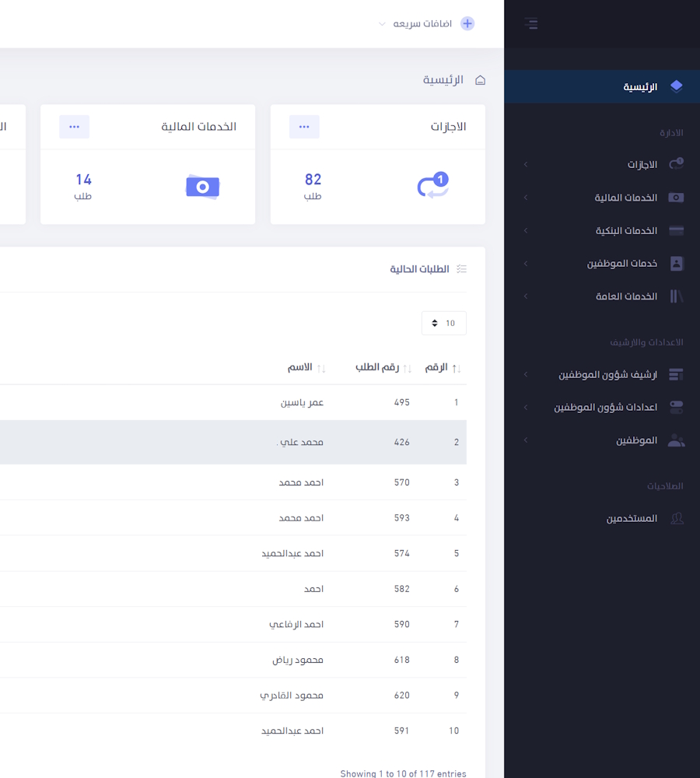Image resolution: width=700 pixels, height=778 pixels.
Task: Expand the الخدمات البنكية sidebar chevron
Action: tap(526, 231)
